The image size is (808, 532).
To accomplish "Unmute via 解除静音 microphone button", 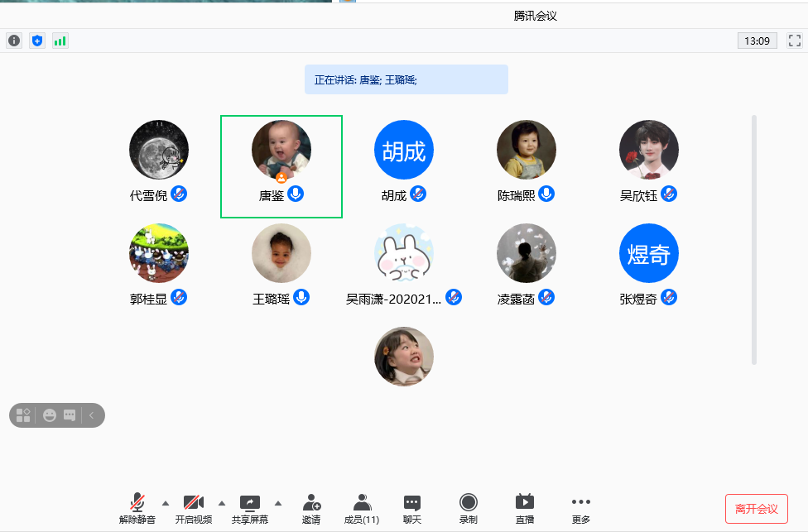I will [137, 508].
